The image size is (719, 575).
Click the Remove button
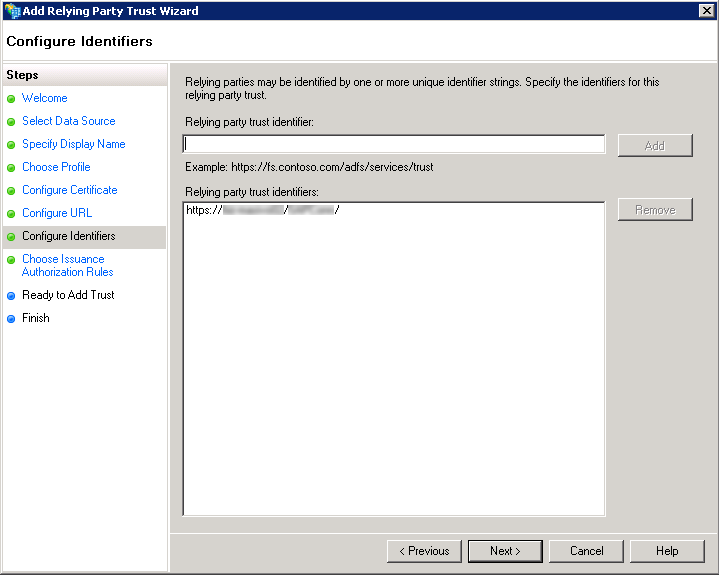[655, 210]
